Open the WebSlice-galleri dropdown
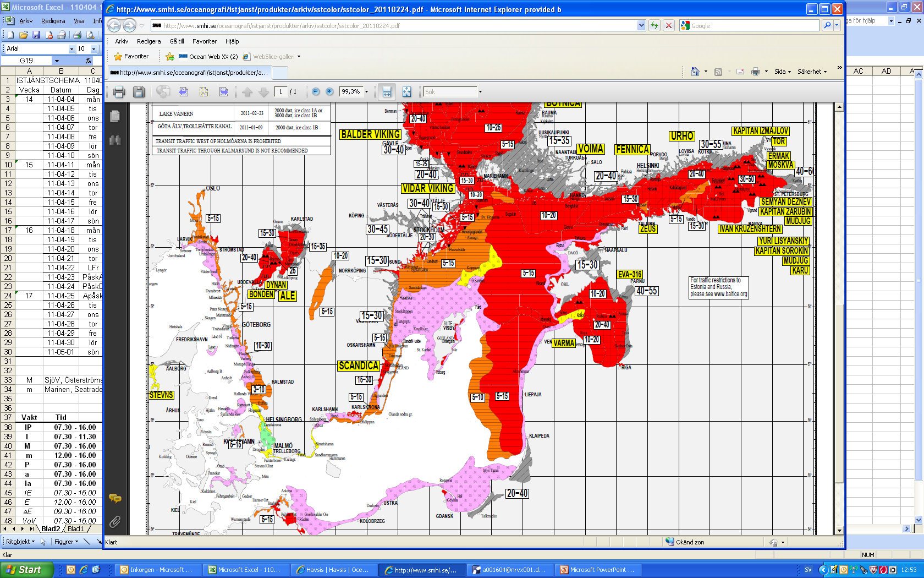This screenshot has height=578, width=924. pyautogui.click(x=299, y=56)
